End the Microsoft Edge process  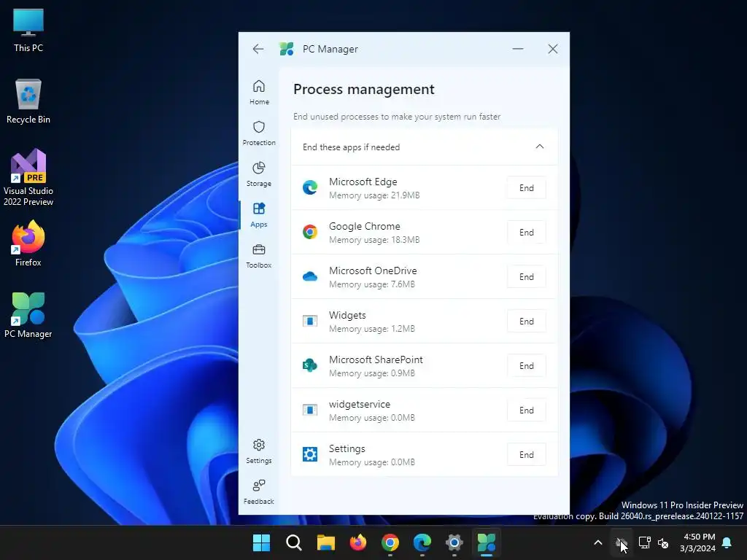click(x=527, y=188)
